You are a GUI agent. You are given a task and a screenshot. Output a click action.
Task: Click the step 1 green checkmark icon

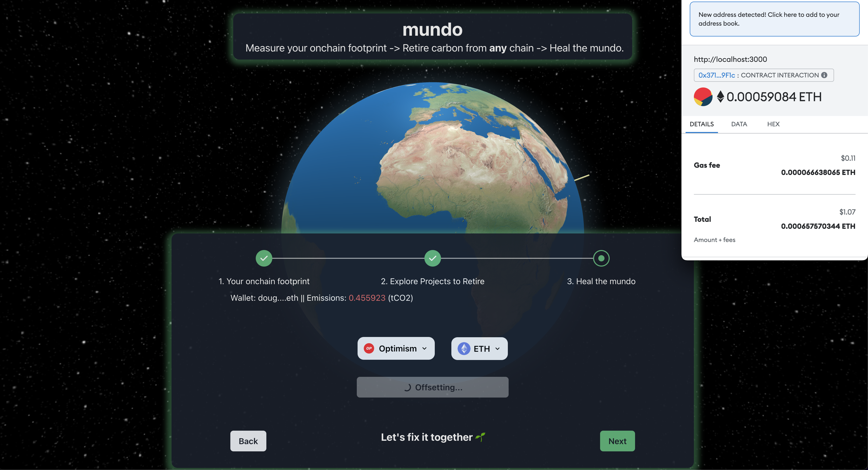tap(264, 258)
